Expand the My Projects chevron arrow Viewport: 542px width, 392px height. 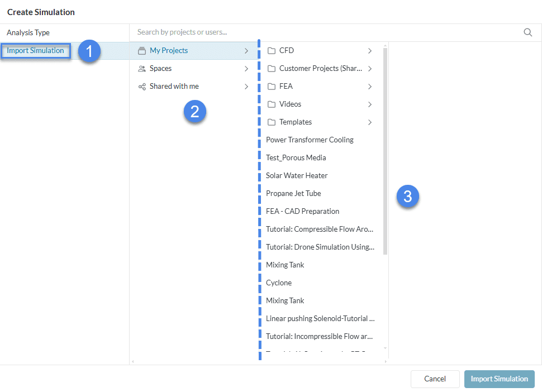(x=246, y=51)
